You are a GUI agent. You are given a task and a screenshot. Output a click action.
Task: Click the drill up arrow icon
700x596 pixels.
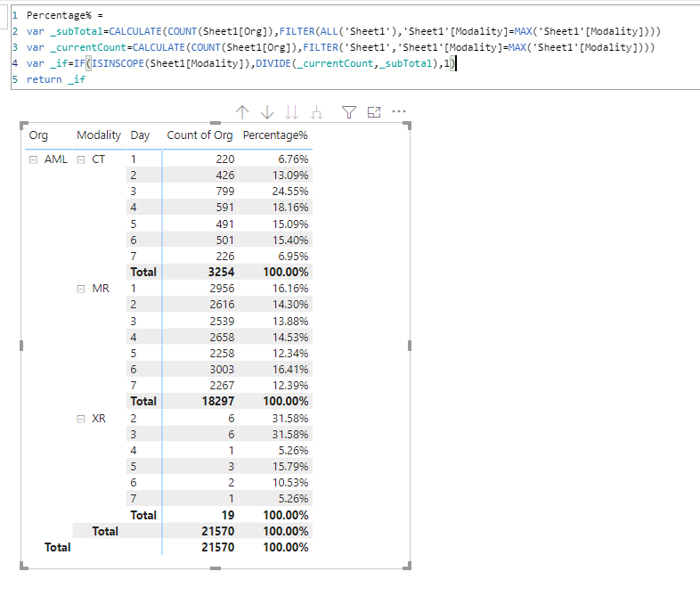[242, 112]
